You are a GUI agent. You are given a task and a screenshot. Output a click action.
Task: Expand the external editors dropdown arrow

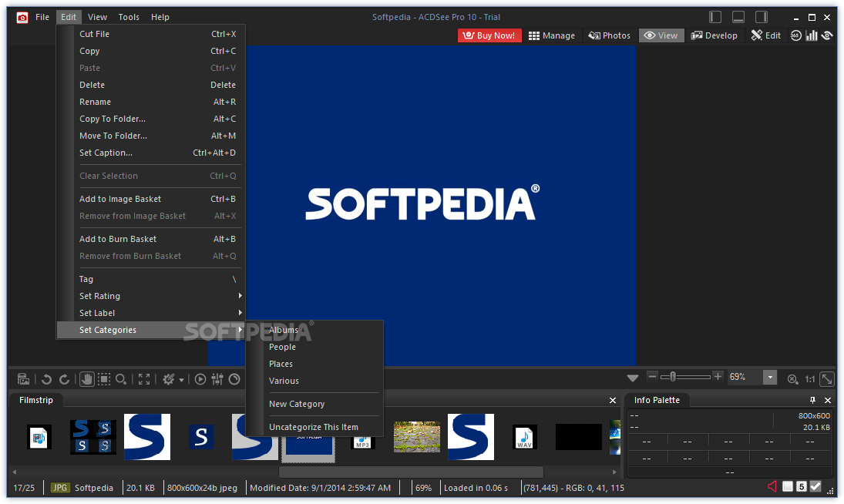(181, 380)
